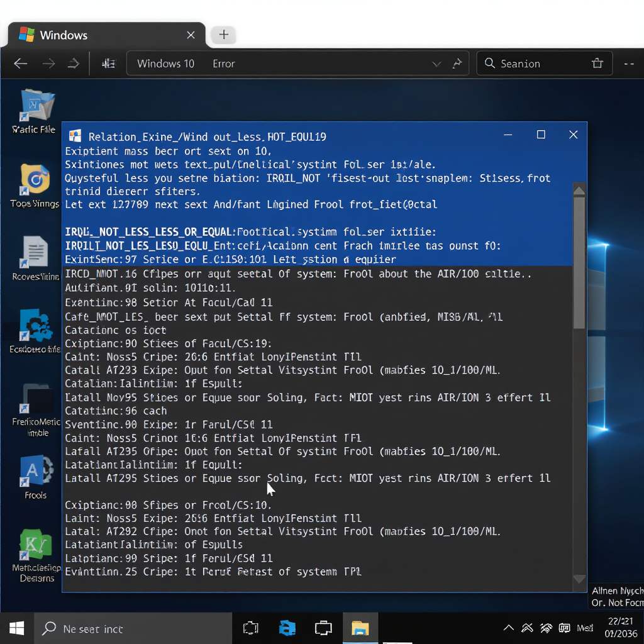The width and height of the screenshot is (644, 644).
Task: Open File Explorer from taskbar
Action: [x=360, y=628]
